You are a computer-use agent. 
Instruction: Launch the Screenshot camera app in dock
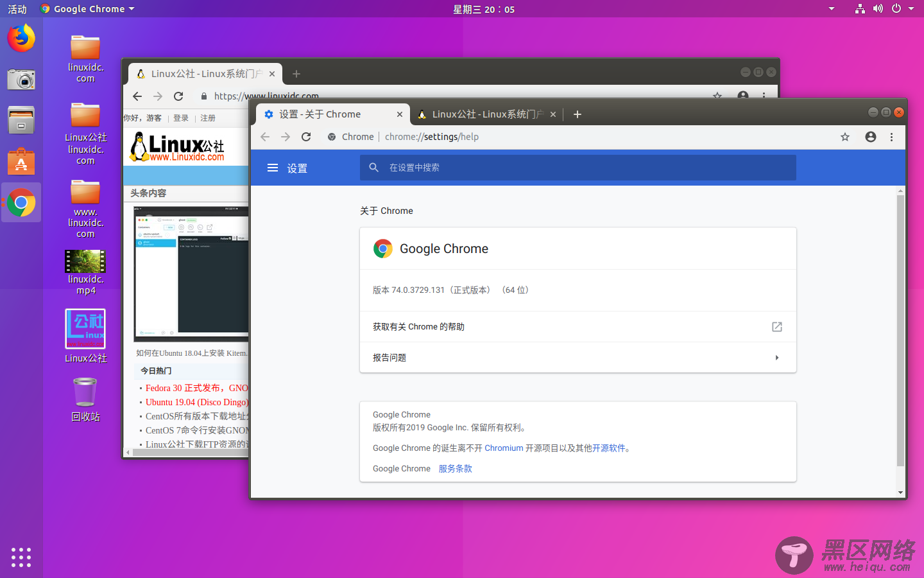pos(21,79)
